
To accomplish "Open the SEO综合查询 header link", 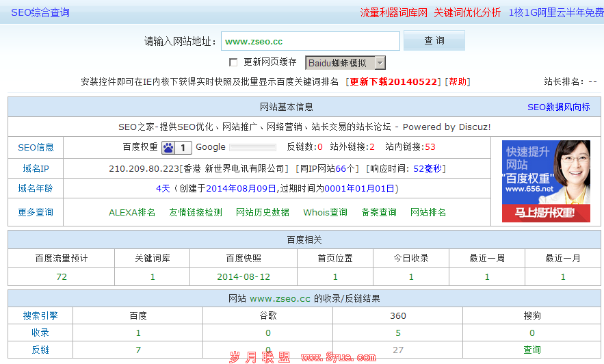I will (40, 13).
